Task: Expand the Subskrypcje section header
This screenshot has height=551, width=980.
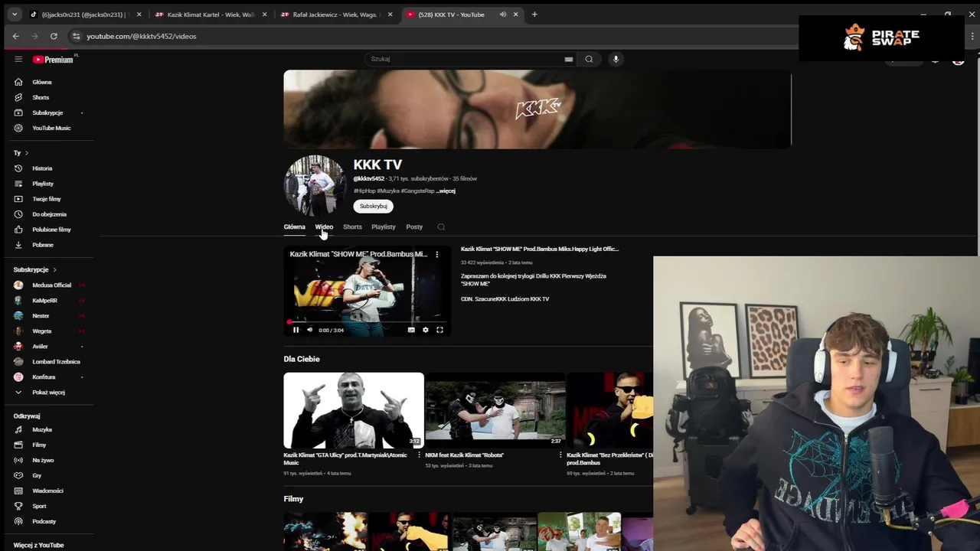Action: [x=35, y=269]
